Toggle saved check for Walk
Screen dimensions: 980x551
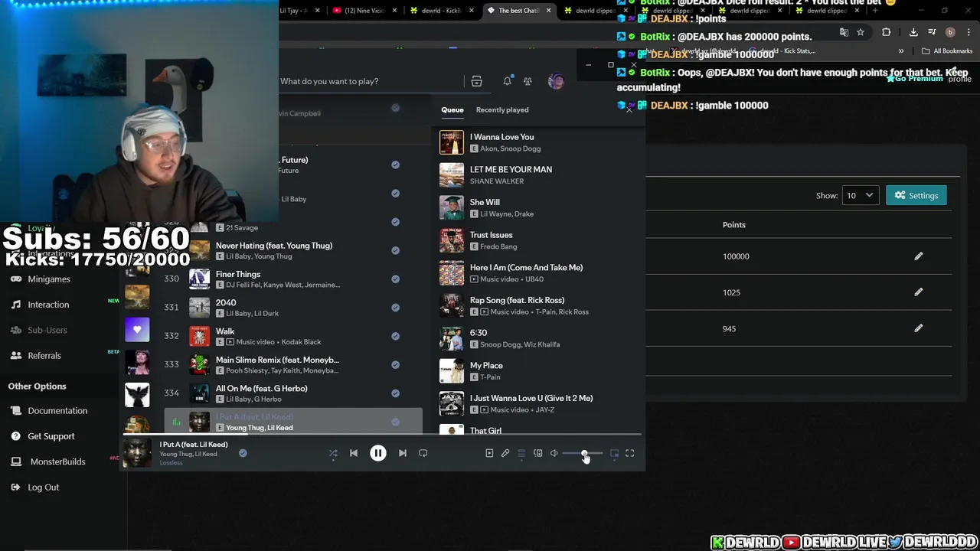pyautogui.click(x=395, y=336)
